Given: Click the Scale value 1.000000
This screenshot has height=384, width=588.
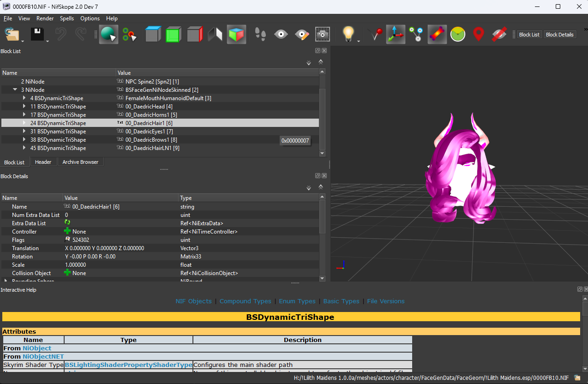Looking at the screenshot, I should (x=76, y=265).
